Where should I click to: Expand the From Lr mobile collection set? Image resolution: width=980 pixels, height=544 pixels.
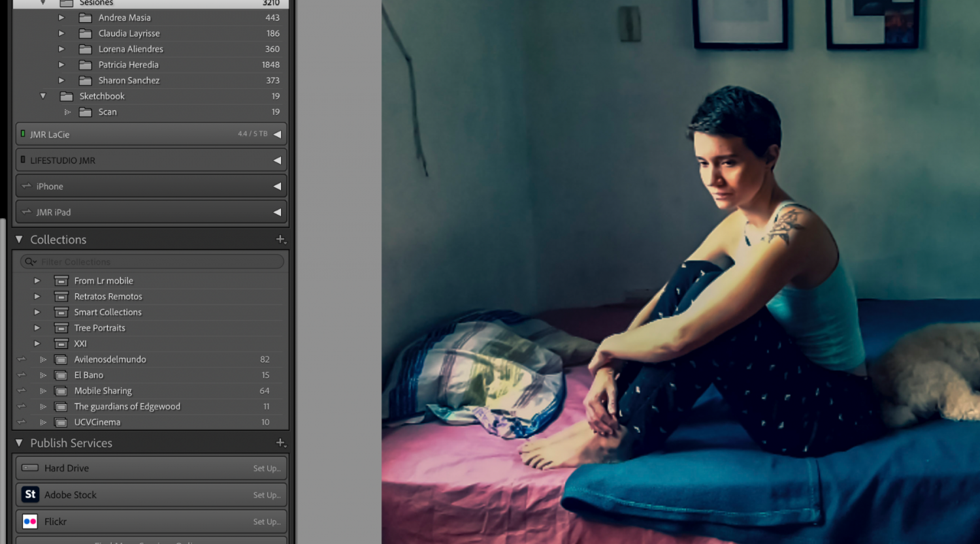(37, 281)
